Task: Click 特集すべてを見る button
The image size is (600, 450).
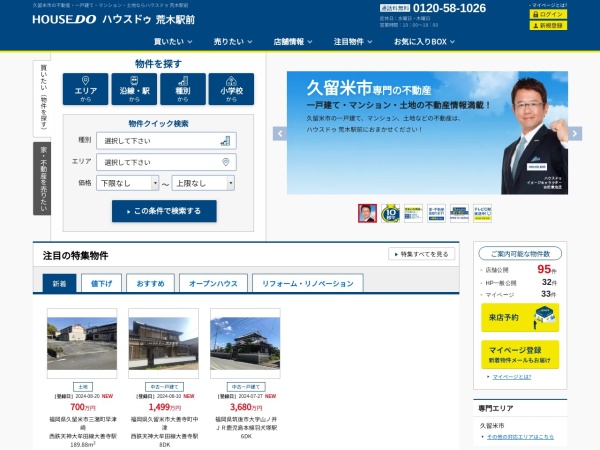Action: (421, 254)
